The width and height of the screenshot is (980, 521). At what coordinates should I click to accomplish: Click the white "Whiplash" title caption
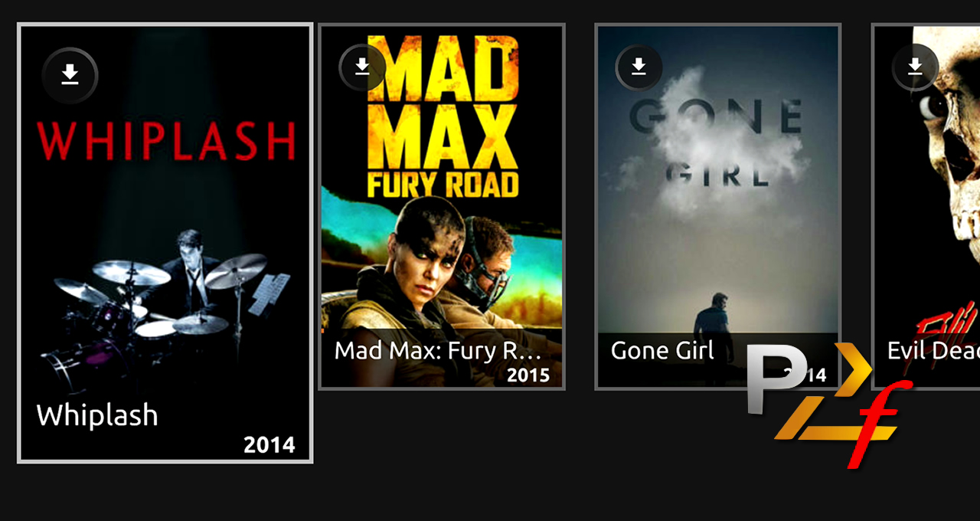click(x=97, y=415)
